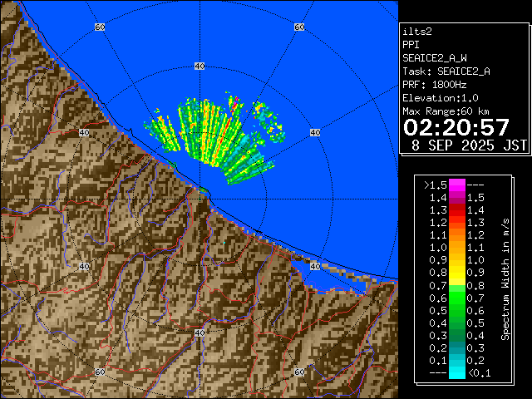
Task: Select the 'Elevation:1.0' info line
Action: point(440,98)
